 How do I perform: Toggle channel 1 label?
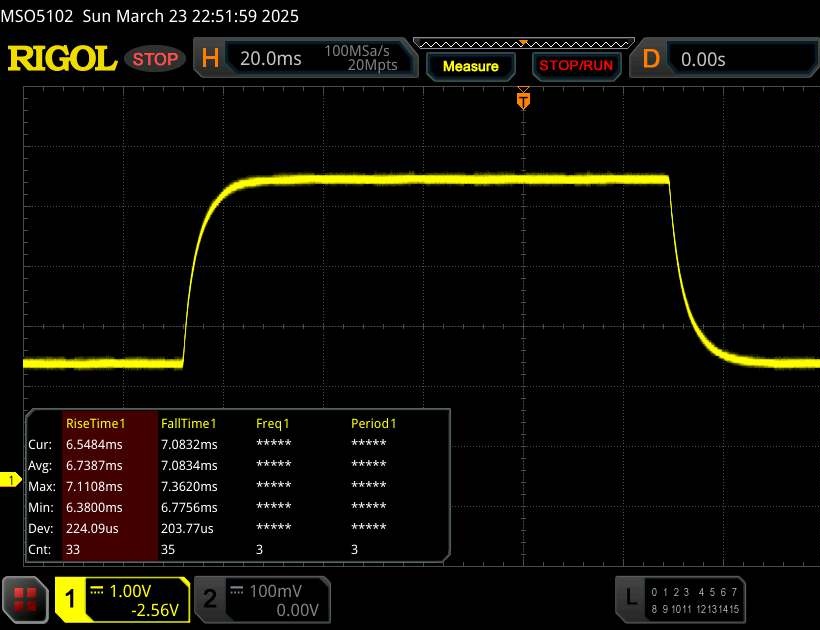pos(70,600)
